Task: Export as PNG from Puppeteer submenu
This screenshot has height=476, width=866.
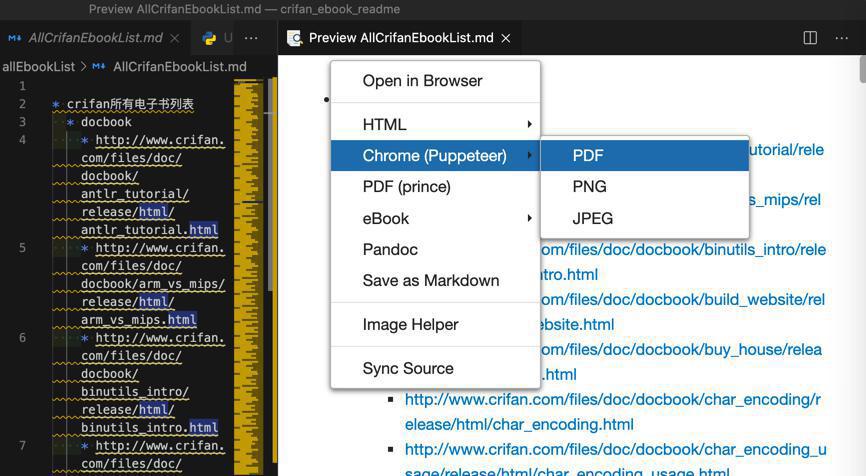Action: pos(645,187)
